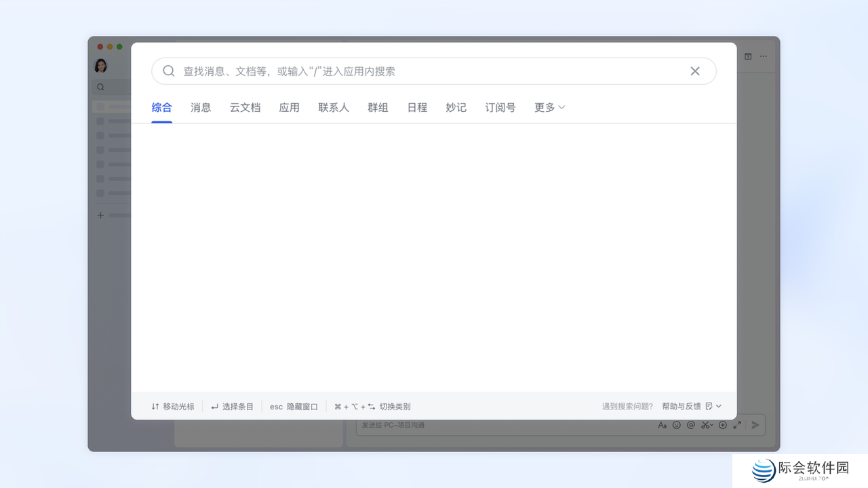Switch to the 云文档 tab
Viewport: 868px width, 488px height.
pyautogui.click(x=245, y=107)
